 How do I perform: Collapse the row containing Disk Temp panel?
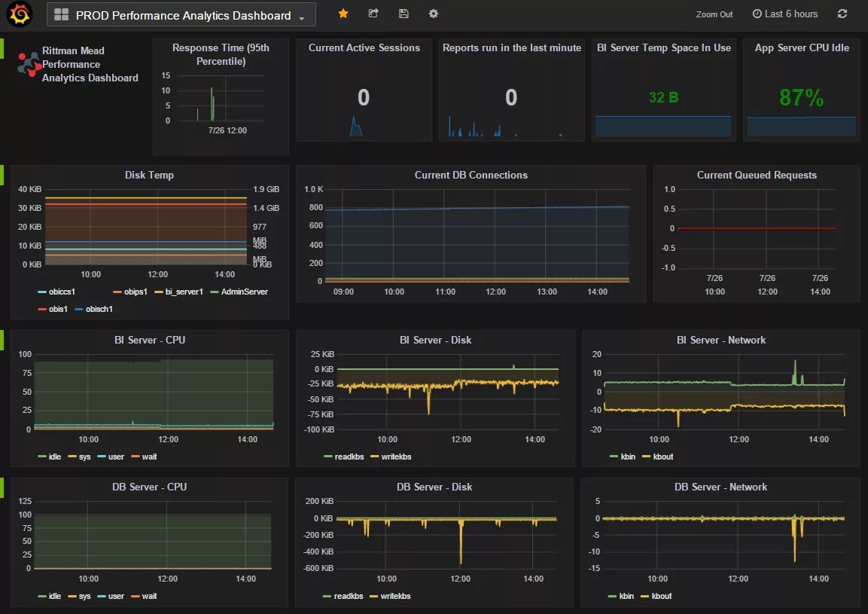tap(2, 175)
